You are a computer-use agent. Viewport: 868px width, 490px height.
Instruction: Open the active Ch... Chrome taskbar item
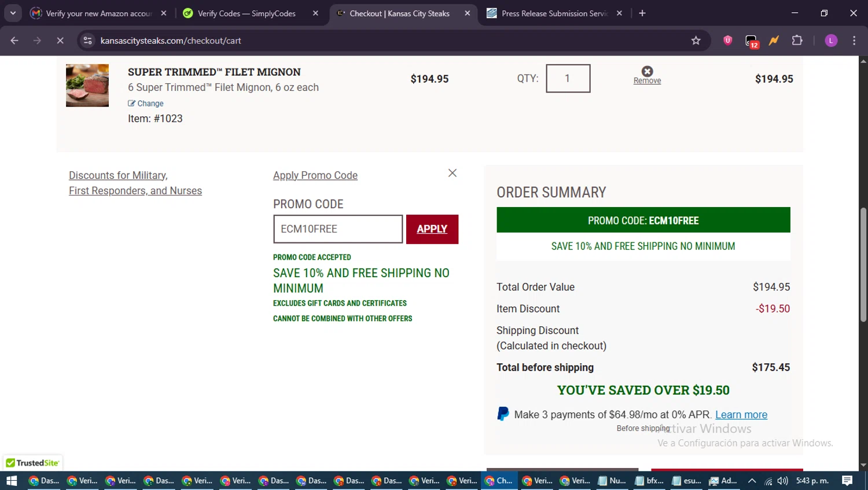click(x=499, y=481)
